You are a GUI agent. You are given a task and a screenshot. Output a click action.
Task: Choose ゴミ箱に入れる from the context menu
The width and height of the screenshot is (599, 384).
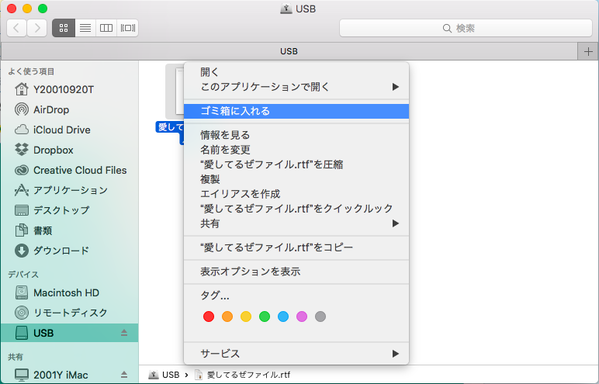click(296, 111)
